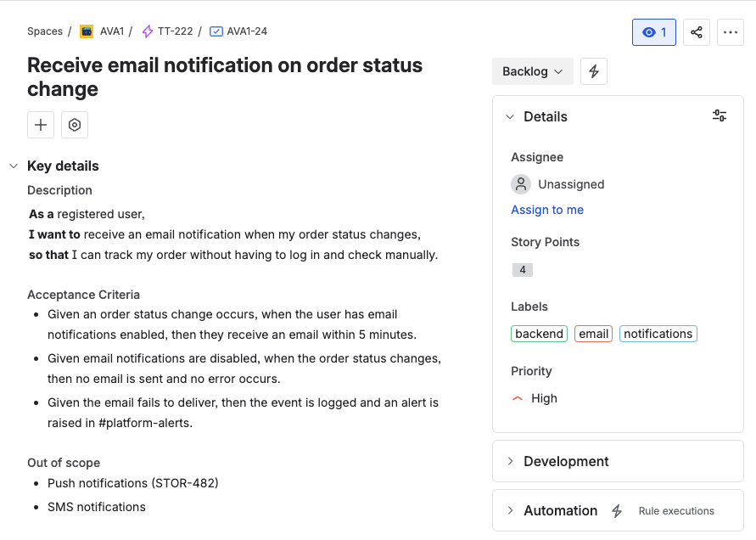Collapse the Details panel
The image size is (756, 540).
(x=510, y=116)
